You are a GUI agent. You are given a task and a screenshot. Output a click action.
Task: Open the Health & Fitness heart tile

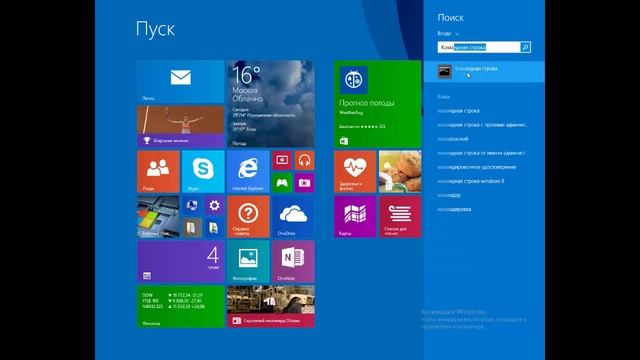pyautogui.click(x=355, y=171)
